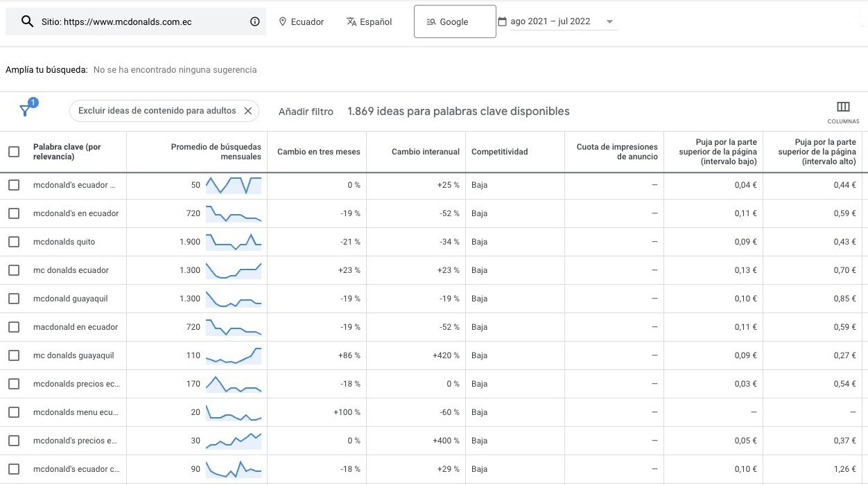This screenshot has height=485, width=868.
Task: Click the site URL search field
Action: coord(136,21)
